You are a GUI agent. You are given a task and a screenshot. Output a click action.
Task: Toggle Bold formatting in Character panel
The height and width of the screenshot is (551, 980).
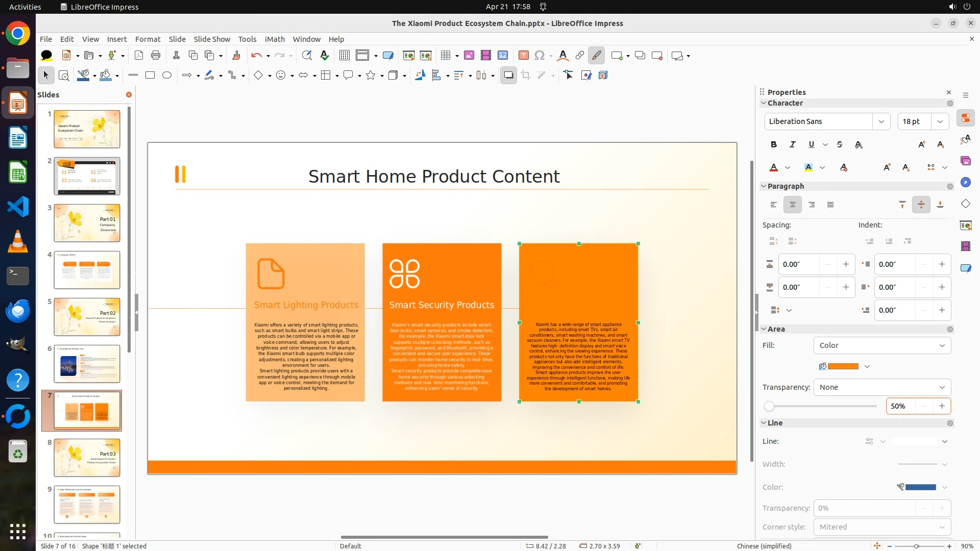(774, 144)
